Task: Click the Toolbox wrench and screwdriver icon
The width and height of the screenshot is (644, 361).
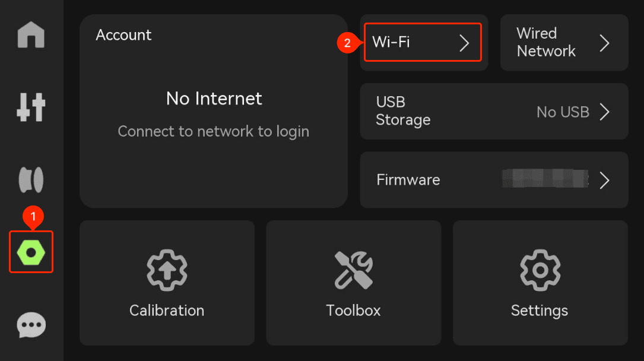Action: coord(354,270)
